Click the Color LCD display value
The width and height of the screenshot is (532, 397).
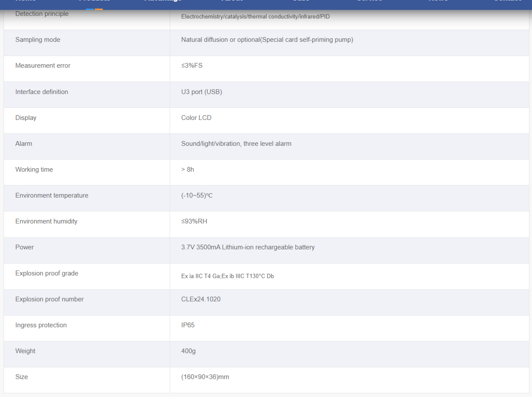(196, 118)
